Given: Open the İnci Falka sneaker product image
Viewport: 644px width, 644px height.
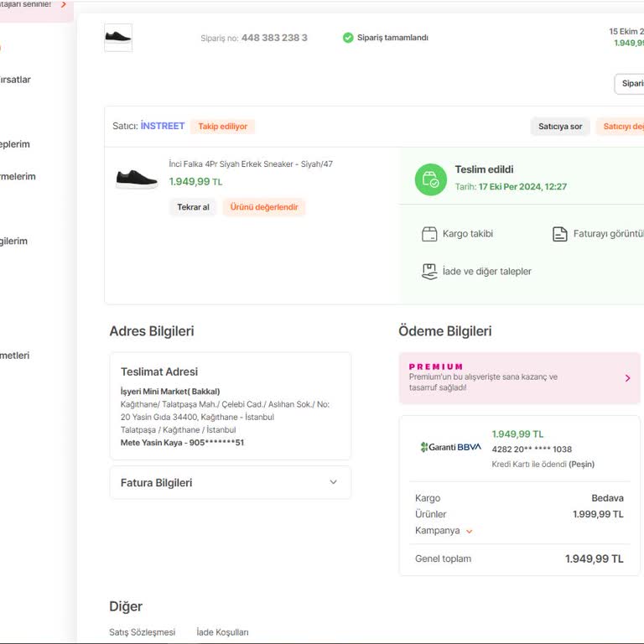Looking at the screenshot, I should click(x=137, y=179).
